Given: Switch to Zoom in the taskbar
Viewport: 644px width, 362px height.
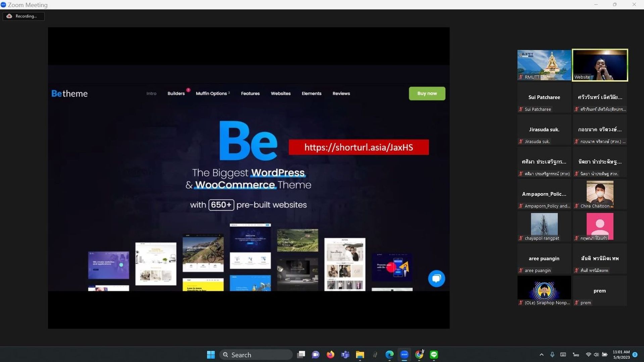Looking at the screenshot, I should 404,355.
